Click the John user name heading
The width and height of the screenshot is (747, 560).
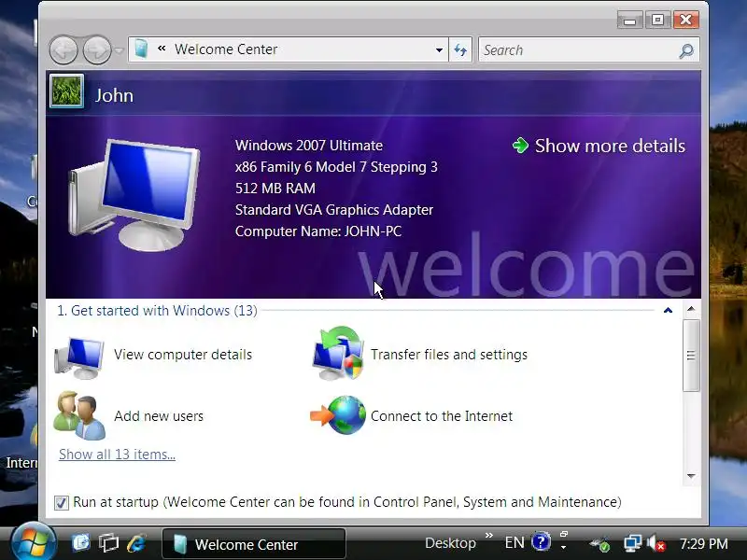(114, 95)
